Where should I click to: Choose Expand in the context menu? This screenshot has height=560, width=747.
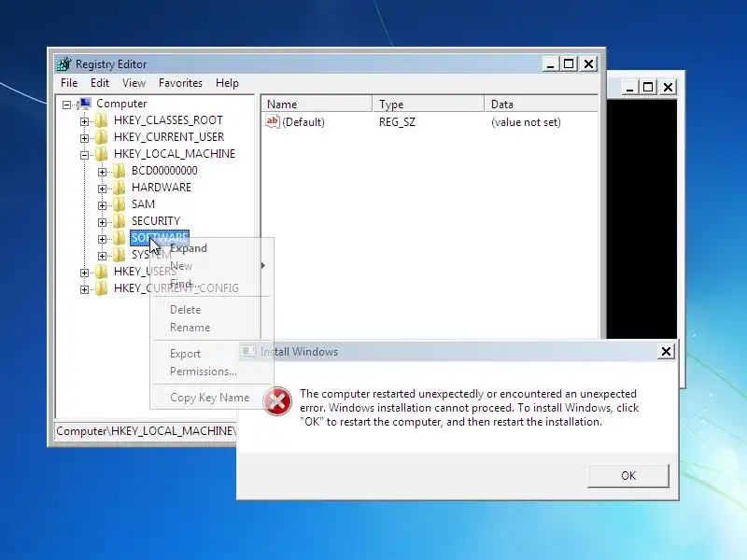[212, 248]
